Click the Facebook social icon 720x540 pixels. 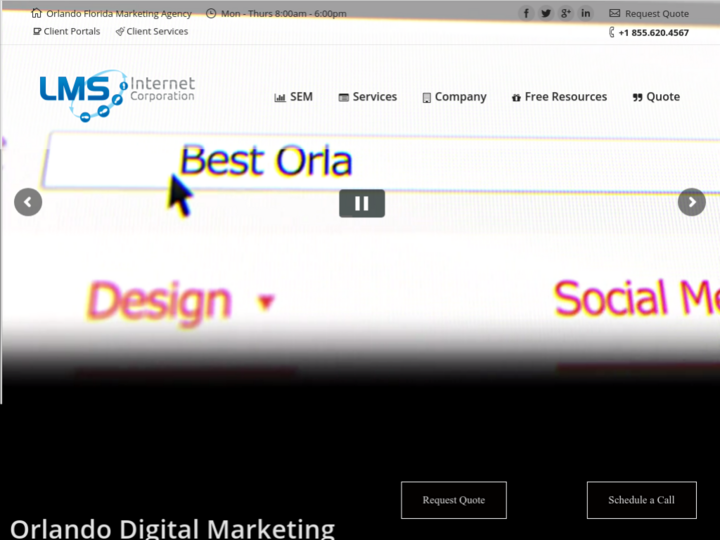[x=526, y=13]
